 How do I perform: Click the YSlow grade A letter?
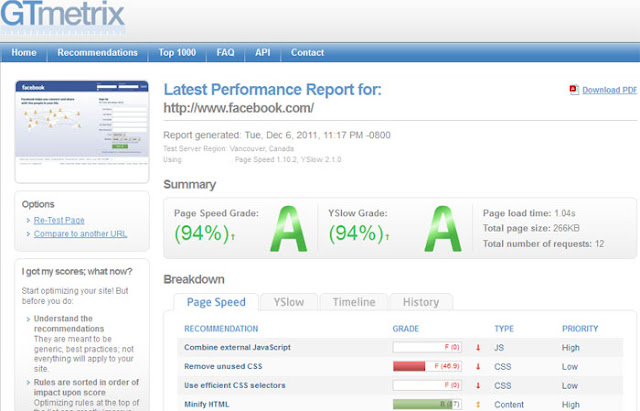[443, 229]
